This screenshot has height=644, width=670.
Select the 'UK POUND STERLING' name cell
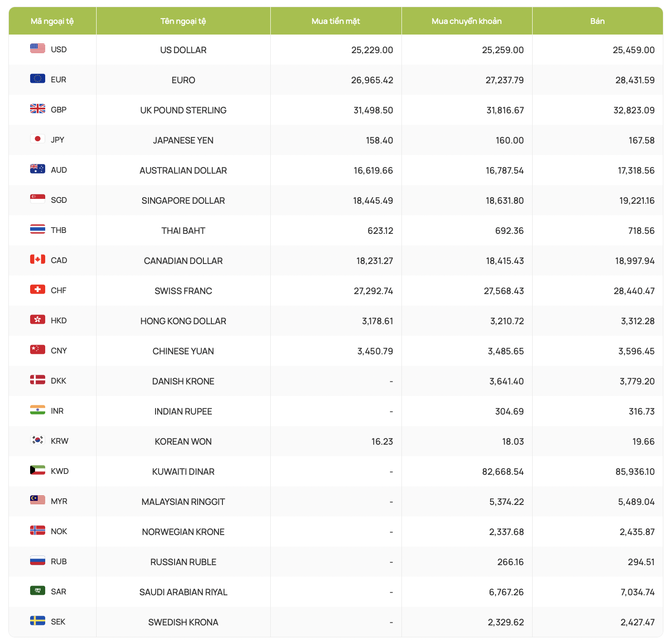[x=183, y=110]
